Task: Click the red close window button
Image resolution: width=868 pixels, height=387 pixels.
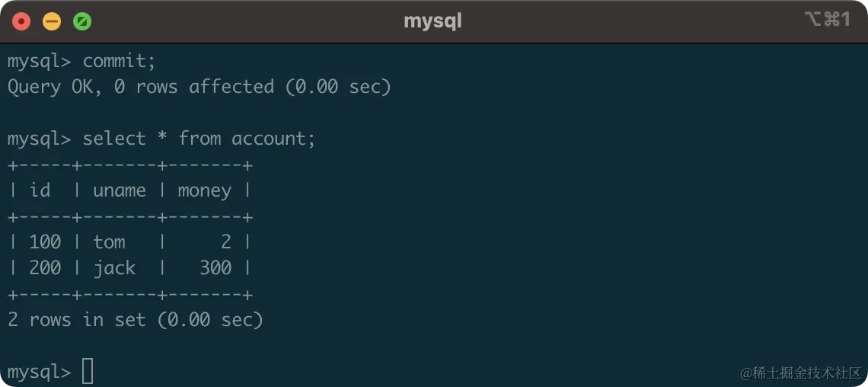Action: [21, 21]
